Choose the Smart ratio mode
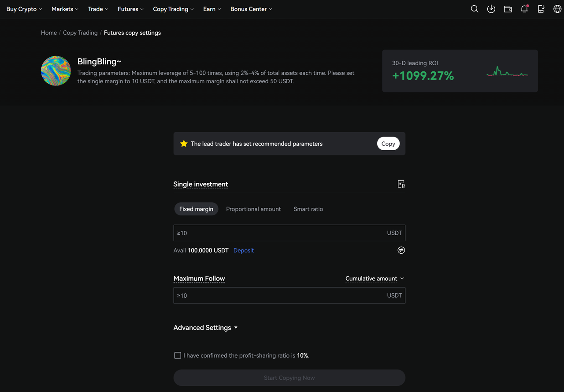The width and height of the screenshot is (564, 392). [308, 209]
